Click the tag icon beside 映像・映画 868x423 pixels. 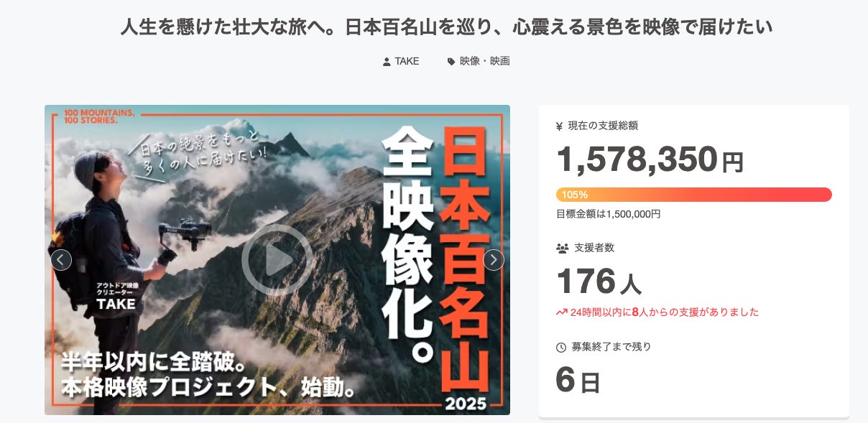(451, 62)
